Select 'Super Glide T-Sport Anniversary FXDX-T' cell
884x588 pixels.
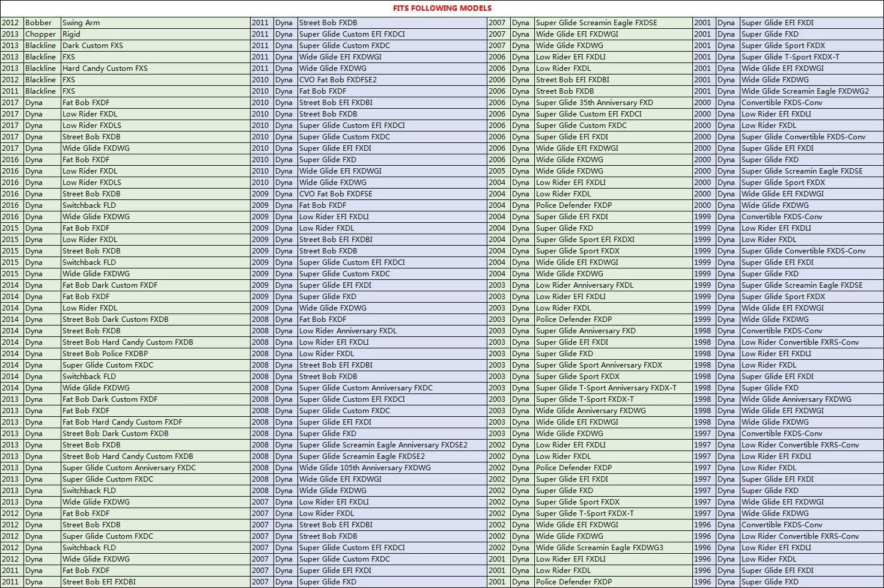click(606, 388)
